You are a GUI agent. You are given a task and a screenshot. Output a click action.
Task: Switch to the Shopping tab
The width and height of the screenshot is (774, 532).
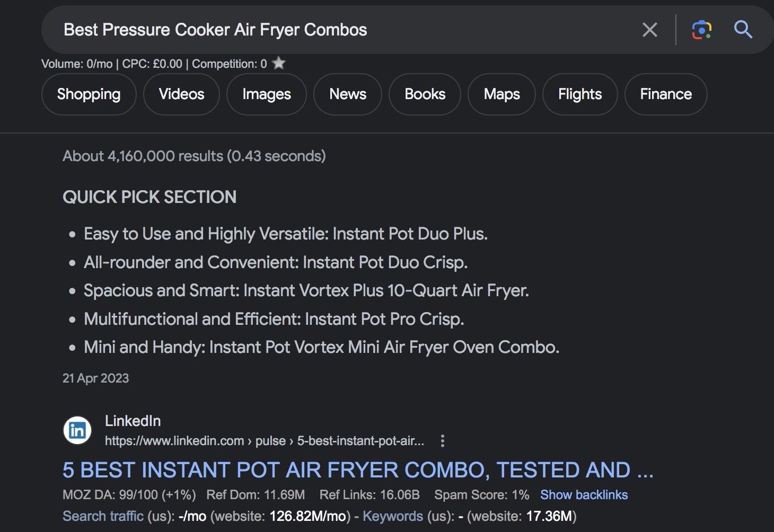click(89, 94)
